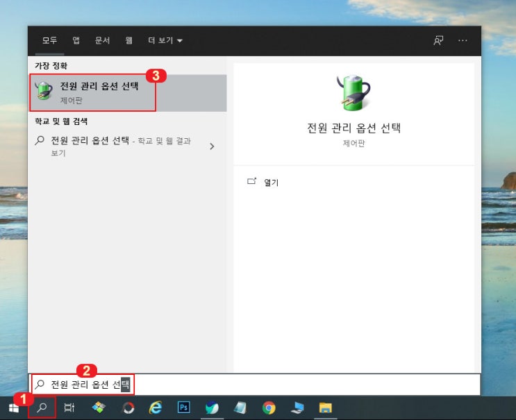This screenshot has width=516, height=420.
Task: Click the open-window icon beside 열기
Action: click(251, 181)
